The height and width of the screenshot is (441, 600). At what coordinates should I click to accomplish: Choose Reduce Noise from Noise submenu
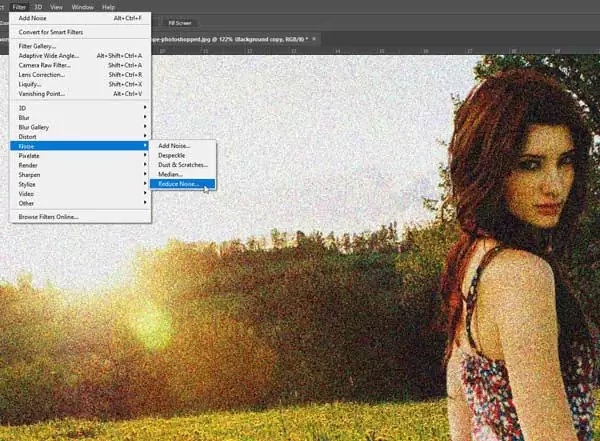178,183
